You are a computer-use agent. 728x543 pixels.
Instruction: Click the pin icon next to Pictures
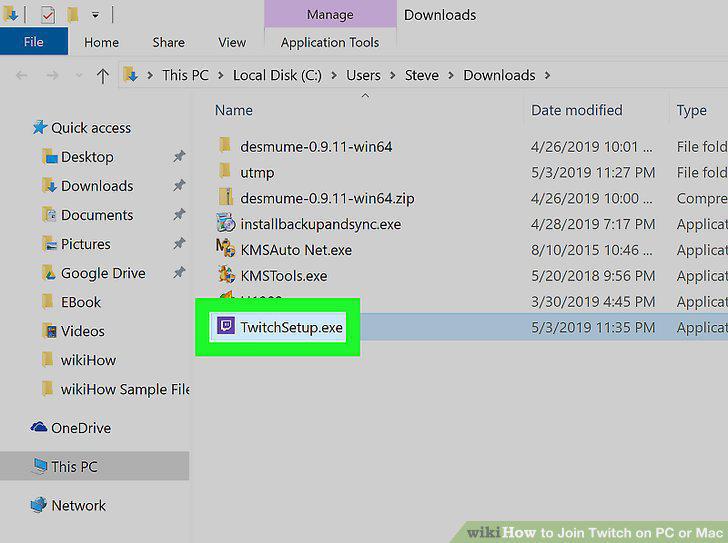(x=179, y=243)
